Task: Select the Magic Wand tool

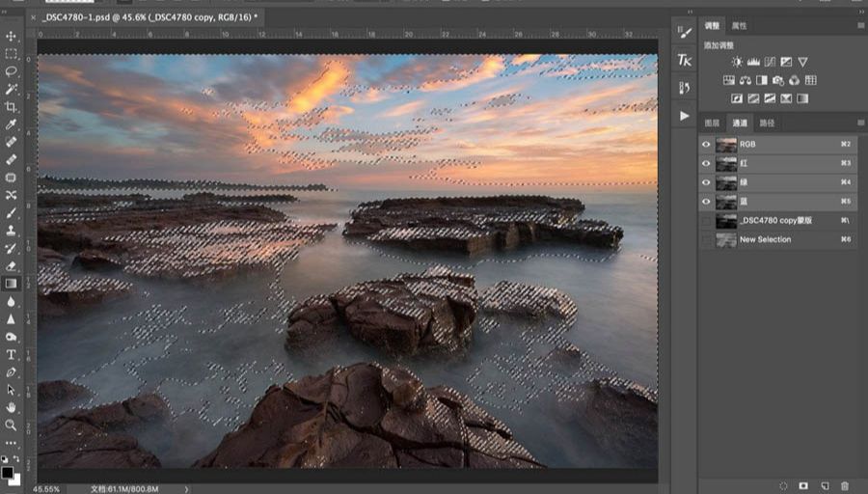Action: tap(11, 89)
